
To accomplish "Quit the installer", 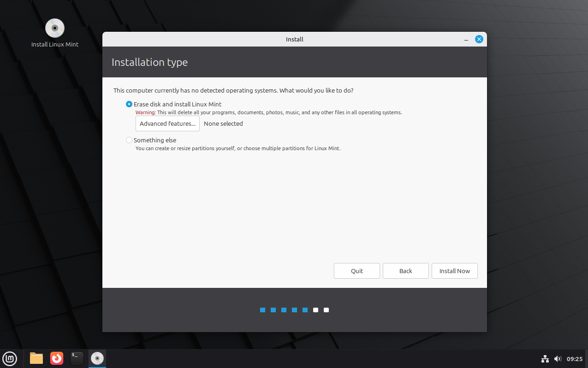I will [x=356, y=271].
